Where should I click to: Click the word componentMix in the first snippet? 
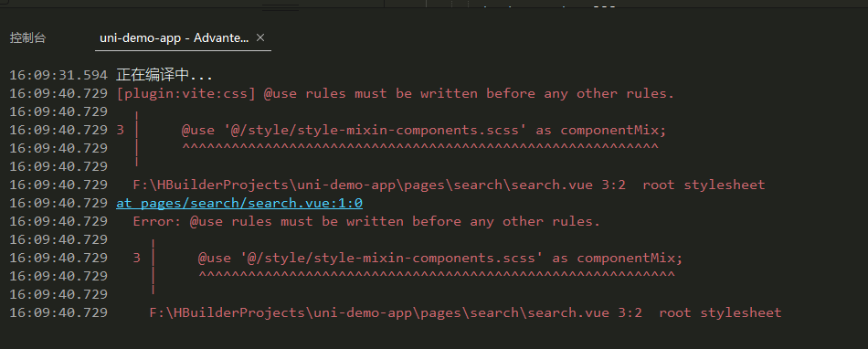(613, 131)
